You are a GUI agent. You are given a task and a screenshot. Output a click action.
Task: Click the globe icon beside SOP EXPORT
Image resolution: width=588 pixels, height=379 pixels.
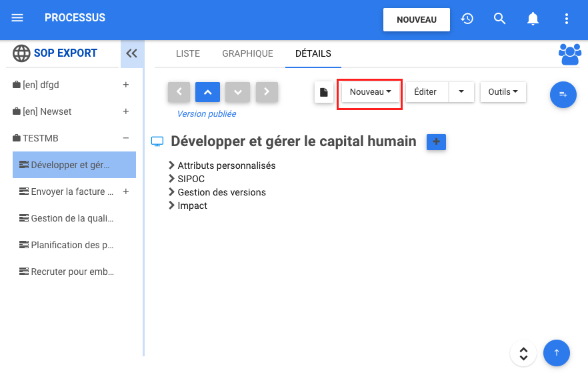pyautogui.click(x=21, y=53)
